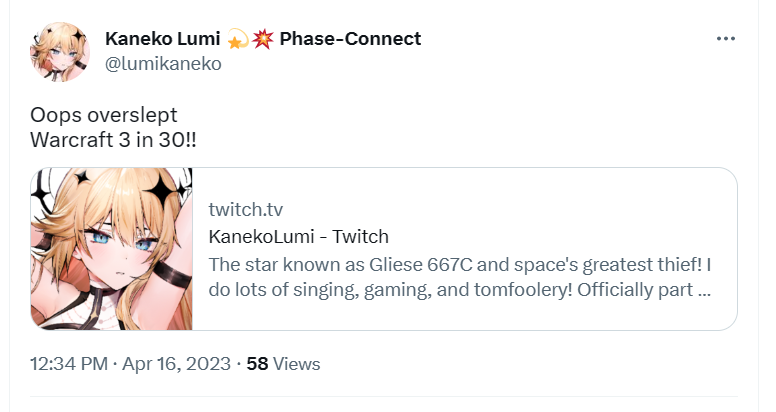This screenshot has height=412, width=776.
Task: Go to the @lumikaneko handle
Action: click(x=162, y=63)
